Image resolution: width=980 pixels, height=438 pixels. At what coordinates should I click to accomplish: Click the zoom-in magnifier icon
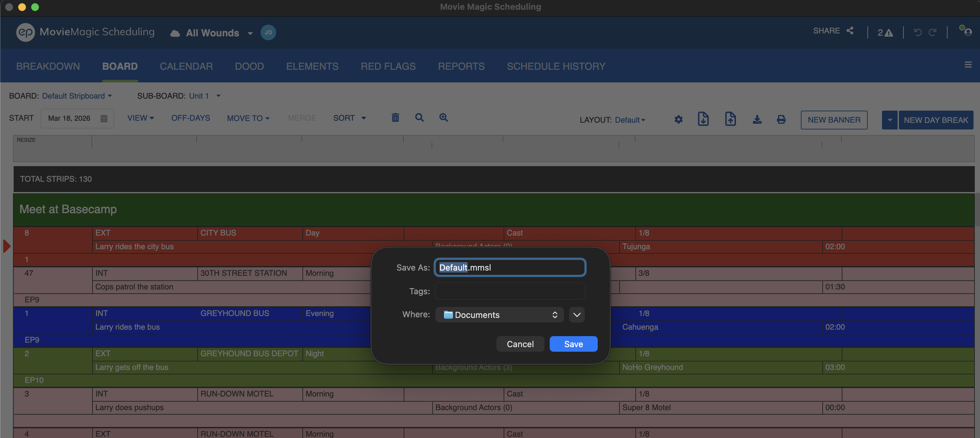click(x=444, y=117)
